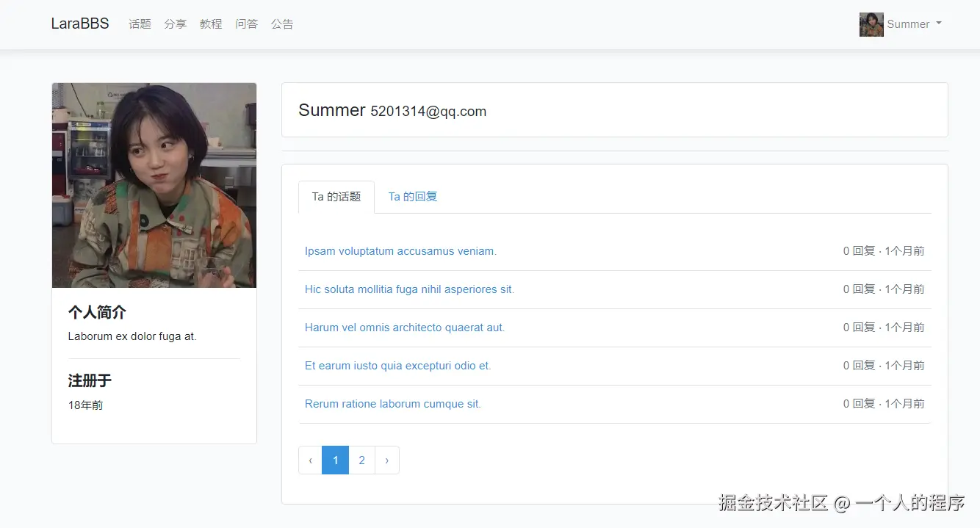Open topic Ipsam voluptatum accusamus veniam.
Screen dimensions: 980x528
[x=400, y=251]
